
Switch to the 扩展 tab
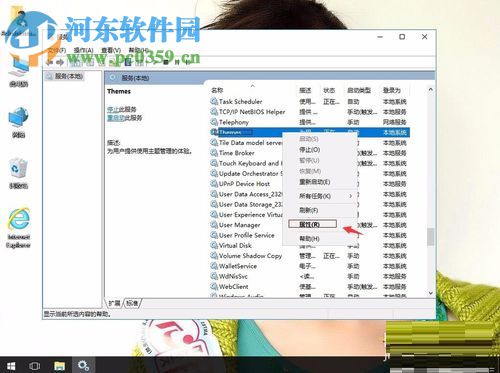tap(114, 303)
